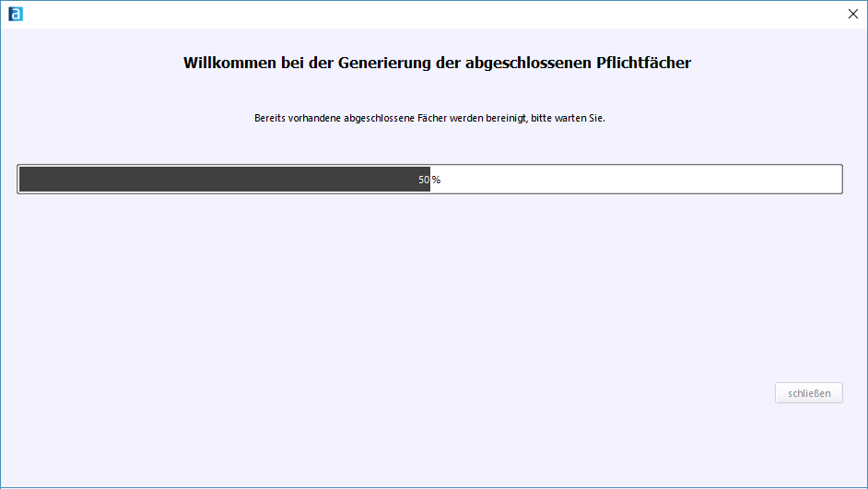Image resolution: width=868 pixels, height=489 pixels.
Task: Click the 50 % progress bar
Action: (429, 180)
